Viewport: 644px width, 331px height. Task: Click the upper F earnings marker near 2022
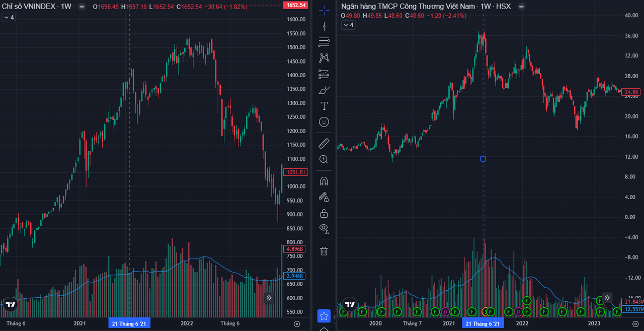[527, 301]
